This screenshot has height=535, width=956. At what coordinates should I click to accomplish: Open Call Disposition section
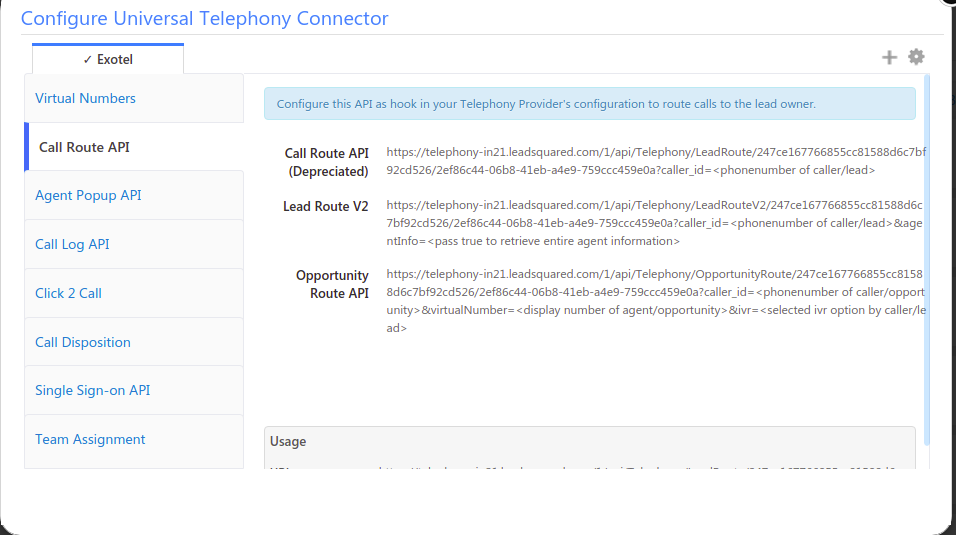pos(134,342)
